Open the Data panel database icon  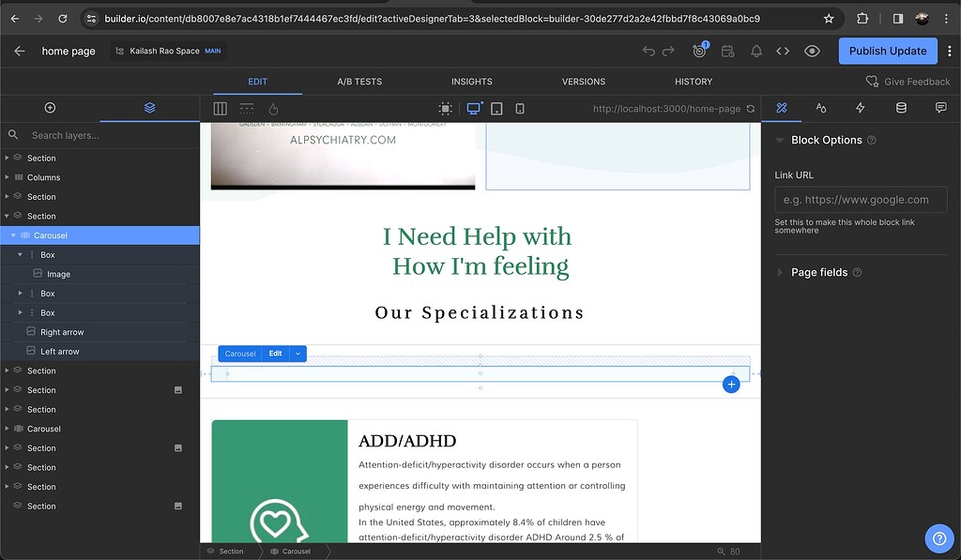pos(901,108)
